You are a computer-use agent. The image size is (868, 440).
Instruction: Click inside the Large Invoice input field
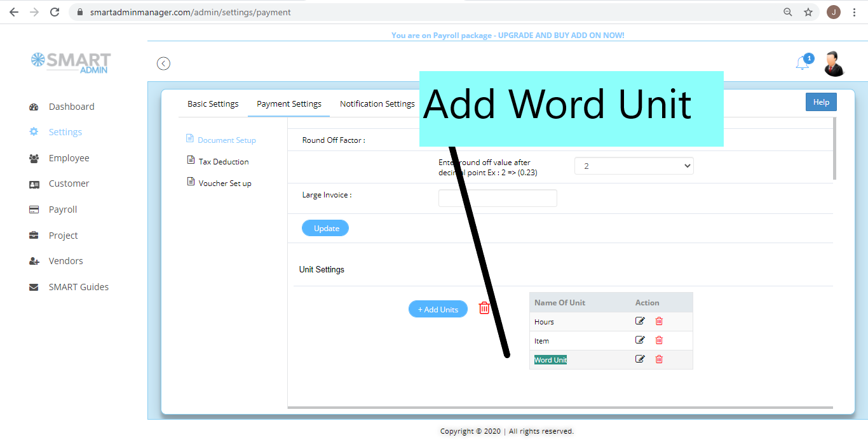tap(497, 197)
